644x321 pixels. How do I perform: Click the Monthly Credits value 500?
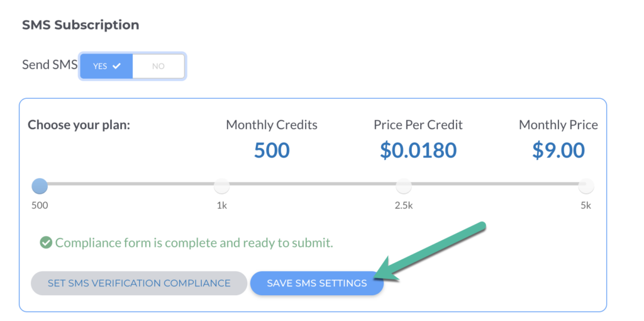coord(272,150)
